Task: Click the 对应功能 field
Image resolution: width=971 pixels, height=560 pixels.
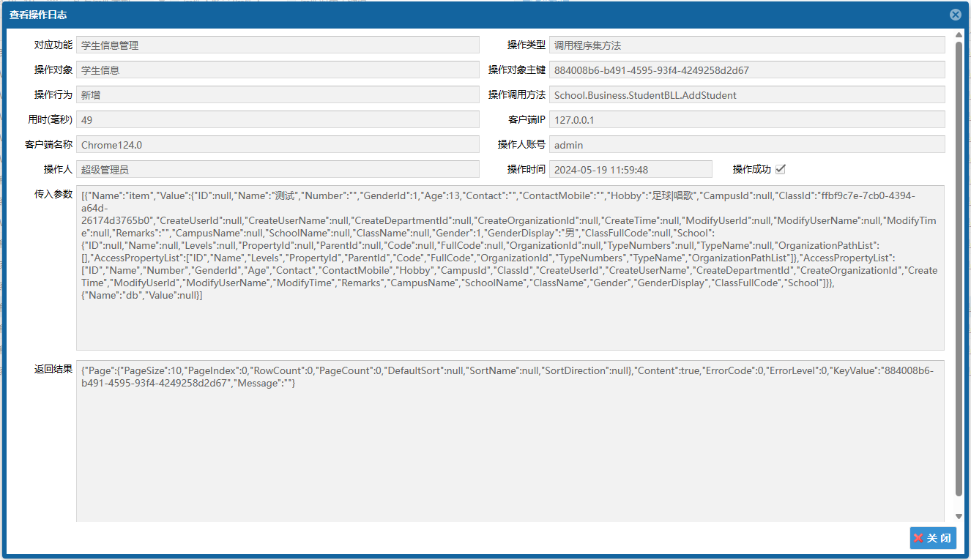Action: [x=278, y=45]
